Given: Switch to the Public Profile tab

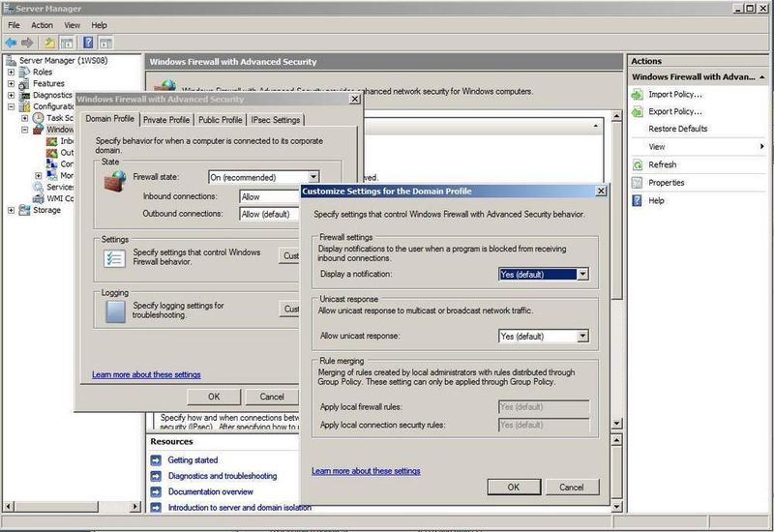Looking at the screenshot, I should click(221, 120).
